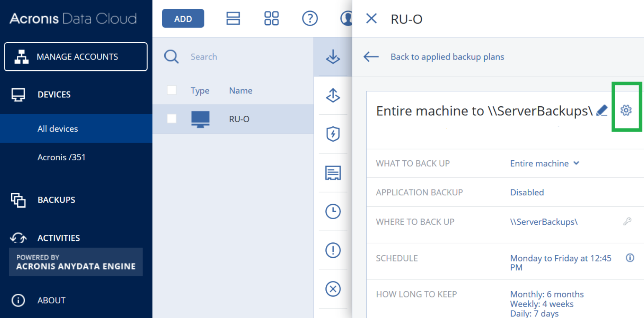Open the Backup download-arrow icon
The height and width of the screenshot is (318, 644).
click(x=333, y=57)
